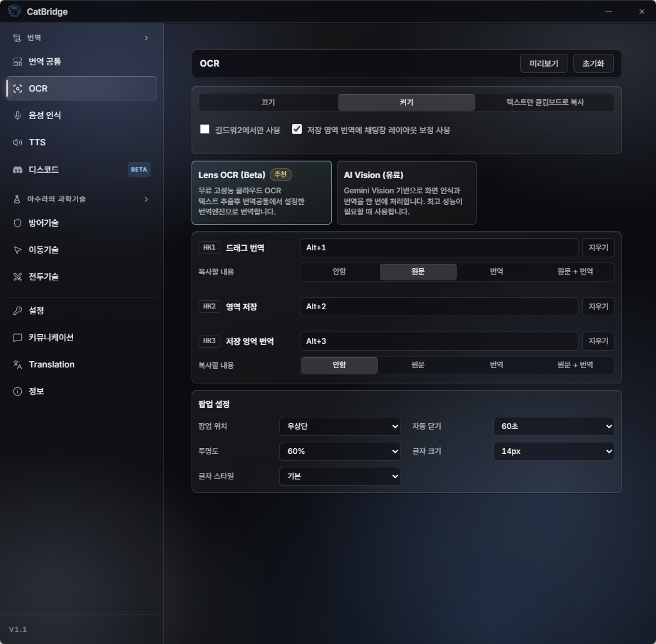The height and width of the screenshot is (644, 656).
Task: Select 원문 for 드래그 번역 copy content
Action: point(418,272)
